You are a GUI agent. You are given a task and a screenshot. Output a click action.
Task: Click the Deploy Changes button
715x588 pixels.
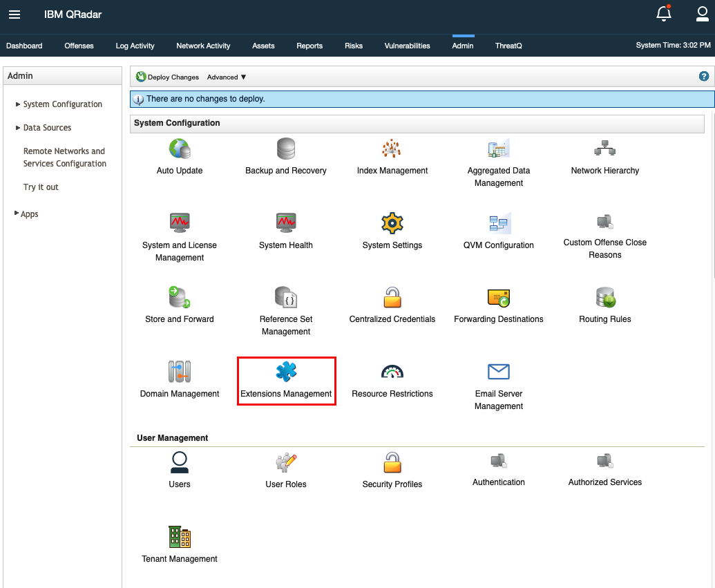(x=167, y=77)
